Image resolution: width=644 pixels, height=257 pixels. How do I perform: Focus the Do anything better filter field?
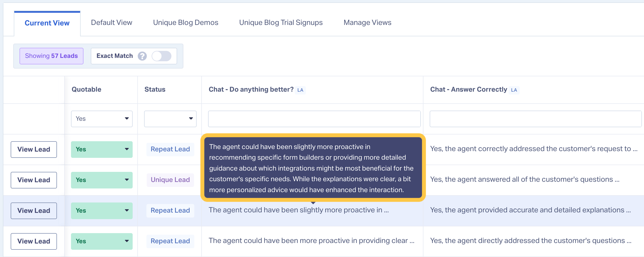314,119
